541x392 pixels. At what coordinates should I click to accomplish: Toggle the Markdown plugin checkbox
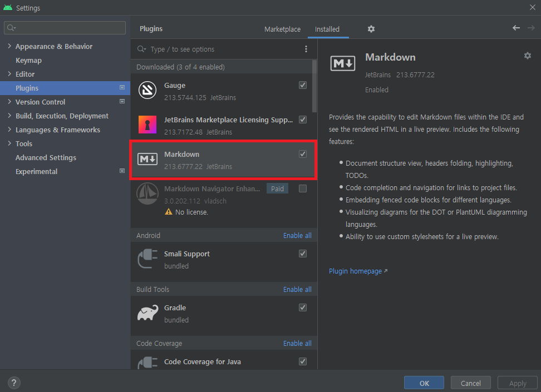[303, 154]
